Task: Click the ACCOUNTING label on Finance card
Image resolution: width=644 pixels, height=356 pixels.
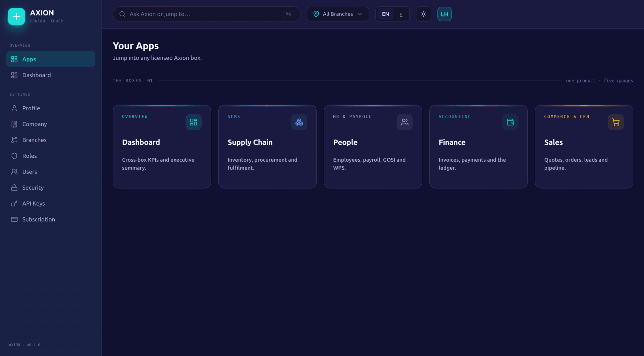Action: (x=454, y=117)
